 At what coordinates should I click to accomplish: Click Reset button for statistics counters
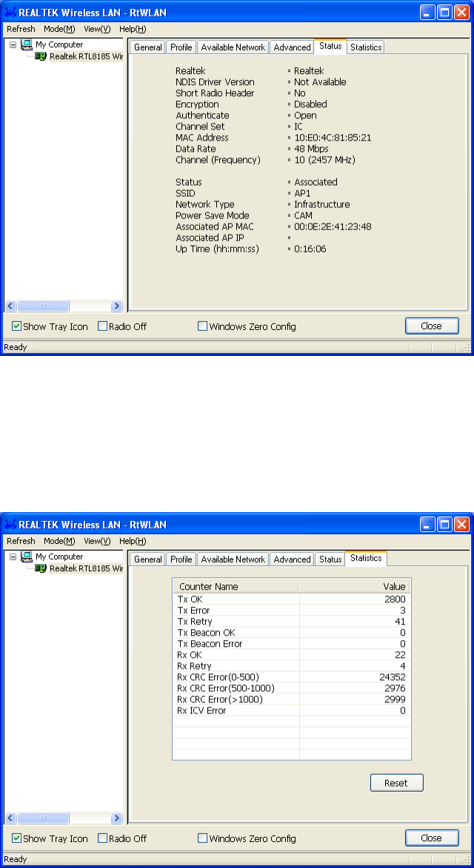[396, 783]
